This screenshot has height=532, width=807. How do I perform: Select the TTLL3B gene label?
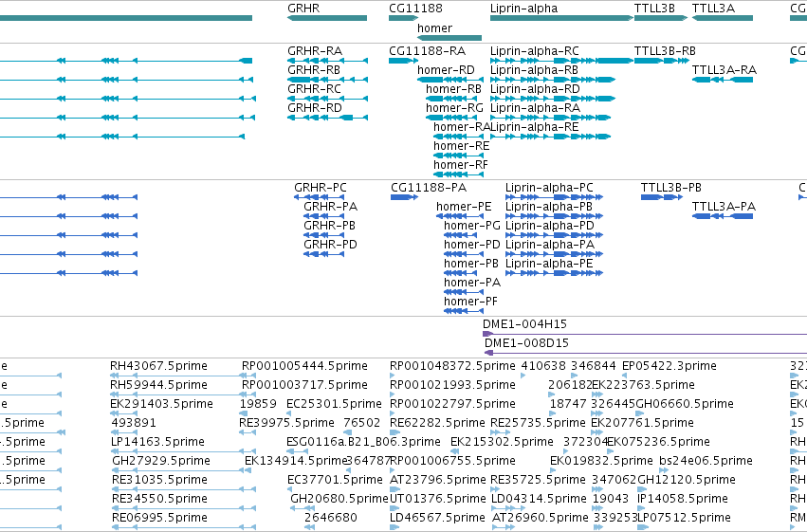point(654,9)
